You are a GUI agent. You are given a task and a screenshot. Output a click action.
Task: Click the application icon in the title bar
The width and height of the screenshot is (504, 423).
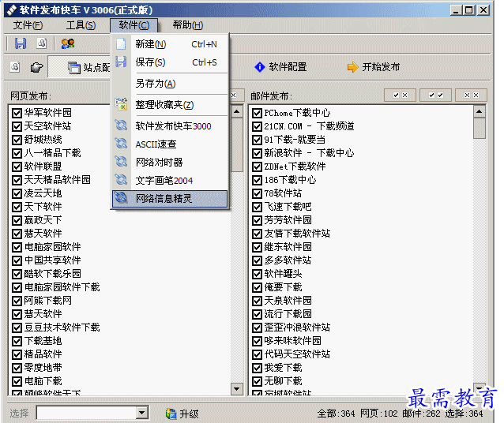click(x=12, y=10)
